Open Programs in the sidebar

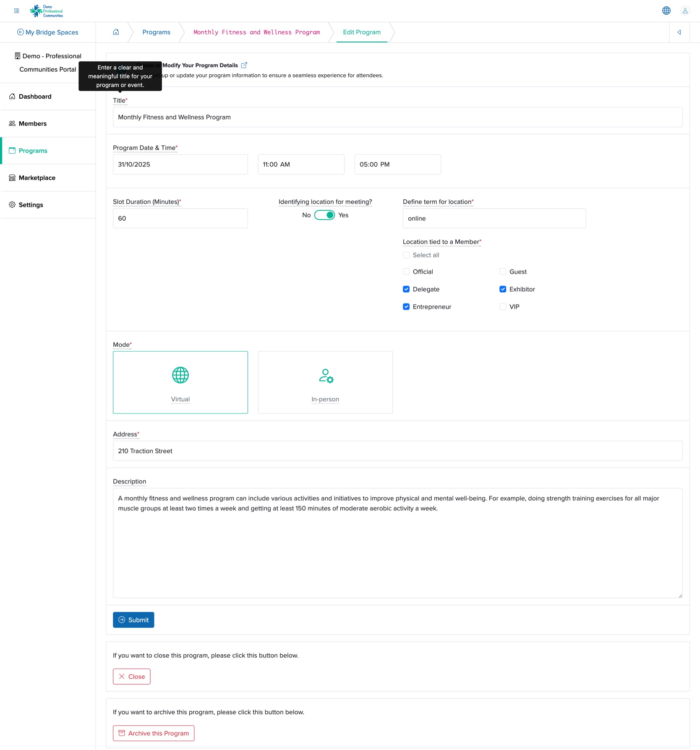point(48,151)
